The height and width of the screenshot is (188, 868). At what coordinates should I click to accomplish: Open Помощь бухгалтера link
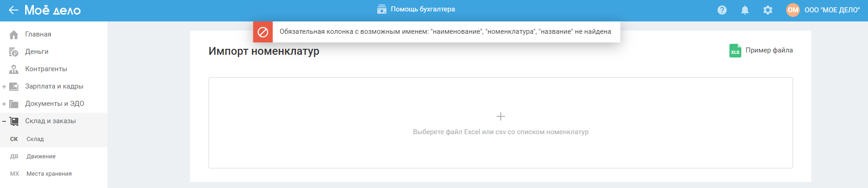(x=416, y=9)
